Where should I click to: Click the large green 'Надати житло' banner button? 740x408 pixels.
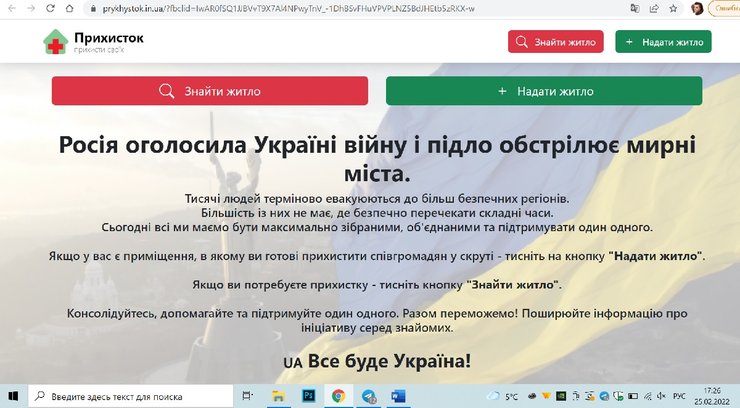544,91
